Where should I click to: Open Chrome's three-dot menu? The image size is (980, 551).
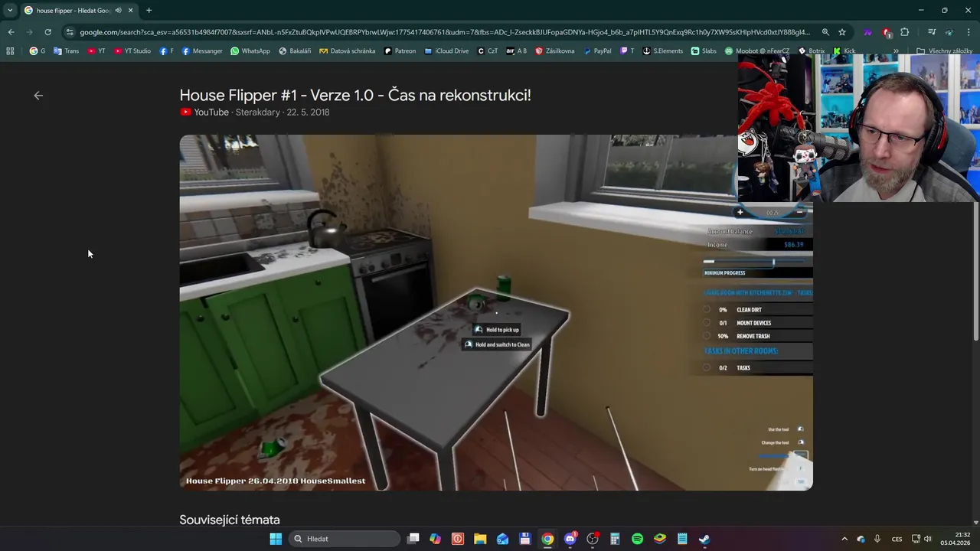point(968,32)
